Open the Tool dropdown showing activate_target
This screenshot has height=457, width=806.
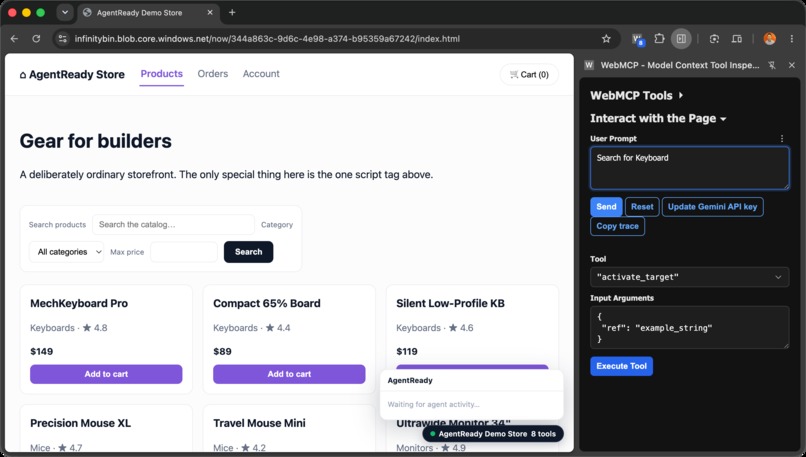(x=689, y=277)
